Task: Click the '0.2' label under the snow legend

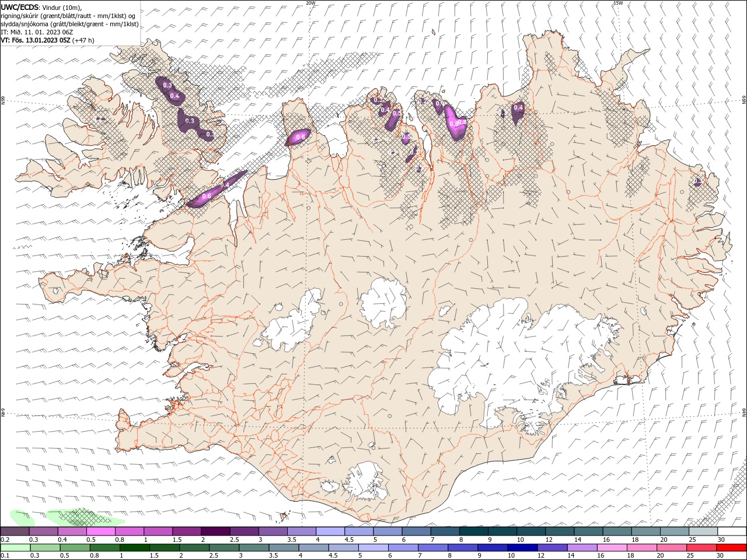Action: [x=5, y=540]
